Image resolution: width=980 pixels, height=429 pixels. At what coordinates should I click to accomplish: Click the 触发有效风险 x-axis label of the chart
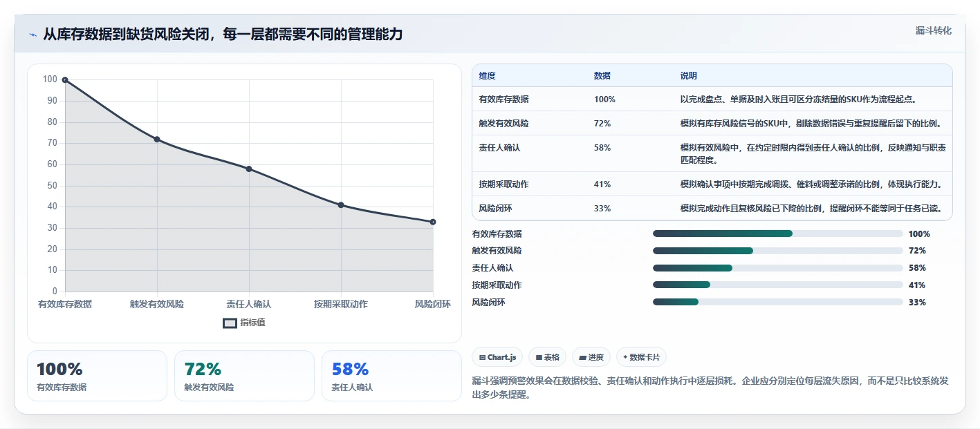(157, 304)
